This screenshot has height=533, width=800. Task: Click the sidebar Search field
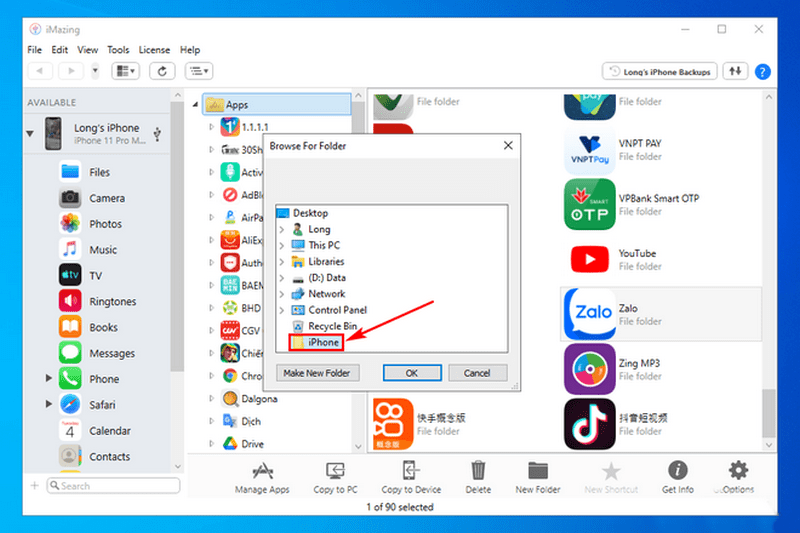[x=113, y=486]
